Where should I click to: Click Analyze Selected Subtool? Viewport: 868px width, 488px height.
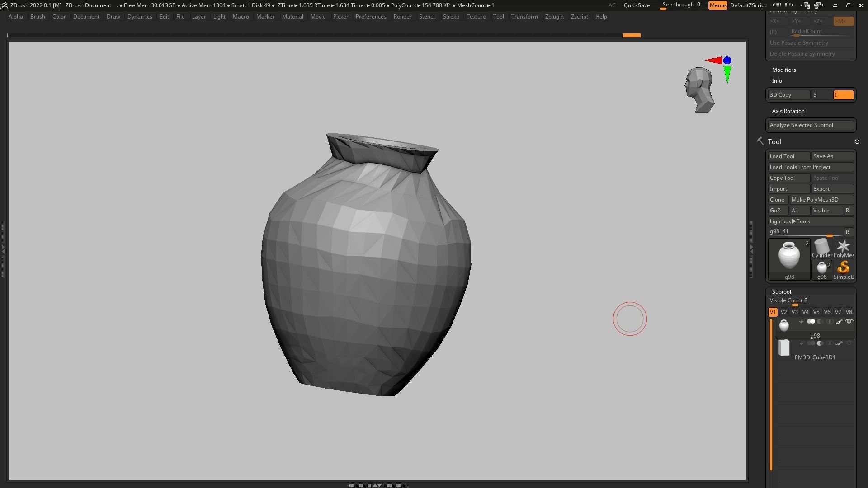coord(811,125)
